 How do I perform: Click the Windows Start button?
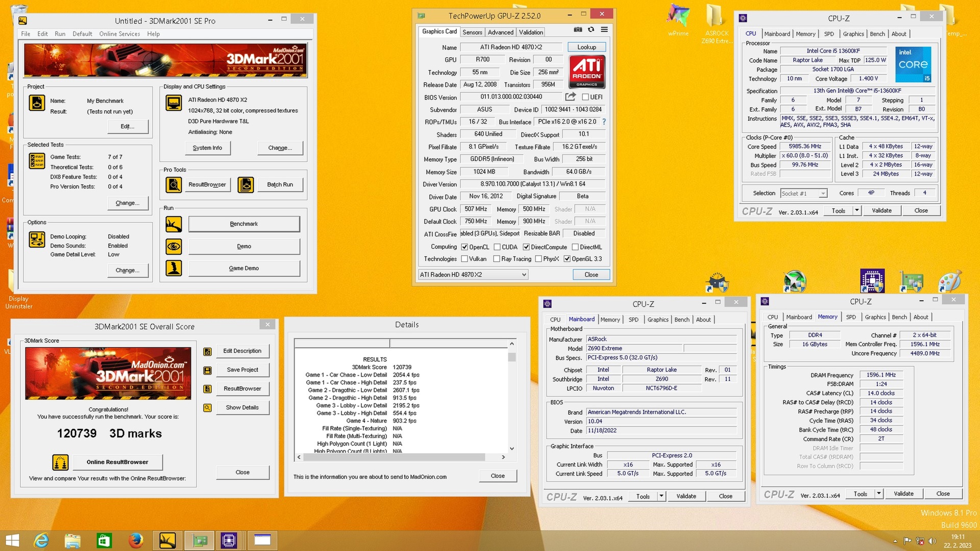pyautogui.click(x=12, y=540)
